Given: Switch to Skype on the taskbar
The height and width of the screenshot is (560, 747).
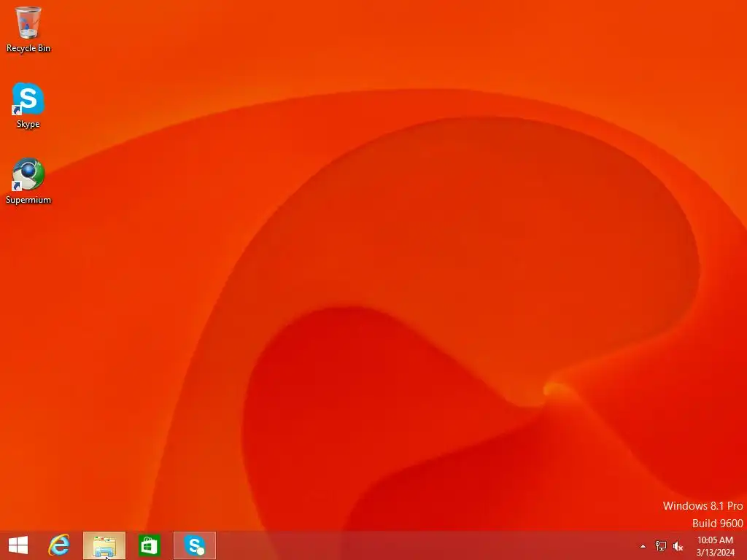Looking at the screenshot, I should point(194,545).
